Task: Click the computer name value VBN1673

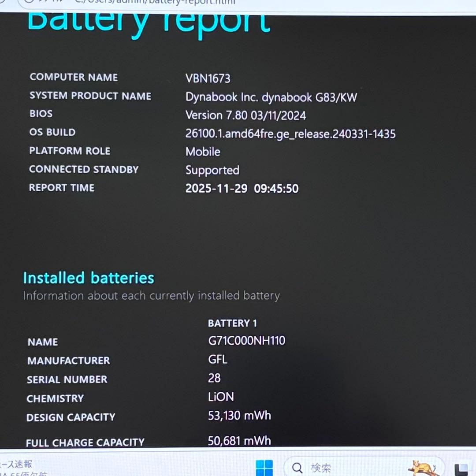Action: point(208,78)
